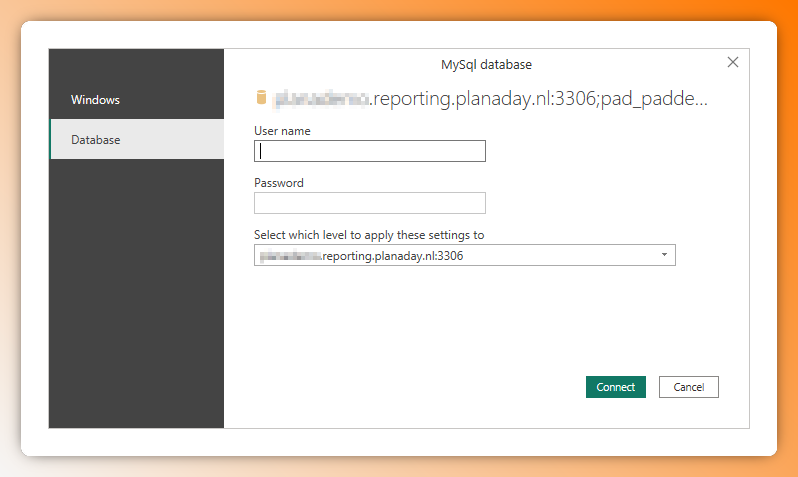Screen dimensions: 798x477
Task: Select the Windows authentication tab
Action: pos(136,100)
